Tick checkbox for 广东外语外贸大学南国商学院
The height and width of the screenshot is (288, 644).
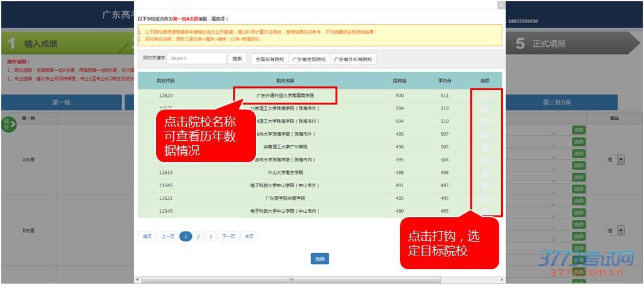coord(485,96)
